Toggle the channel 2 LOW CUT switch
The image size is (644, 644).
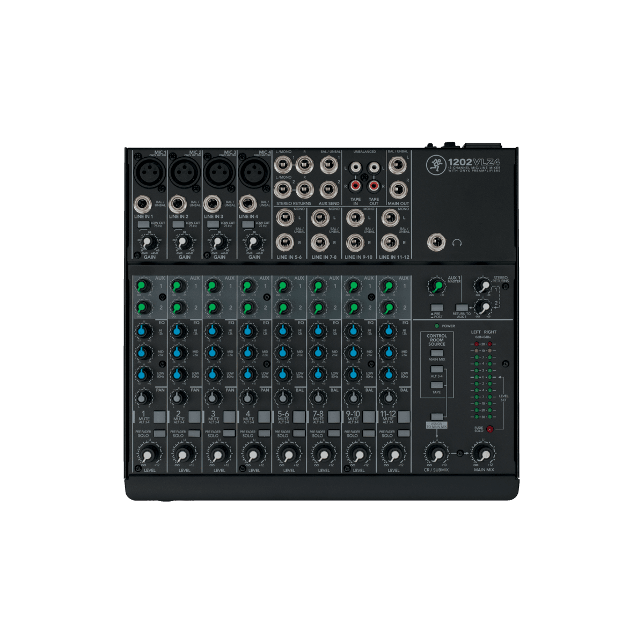[x=178, y=224]
